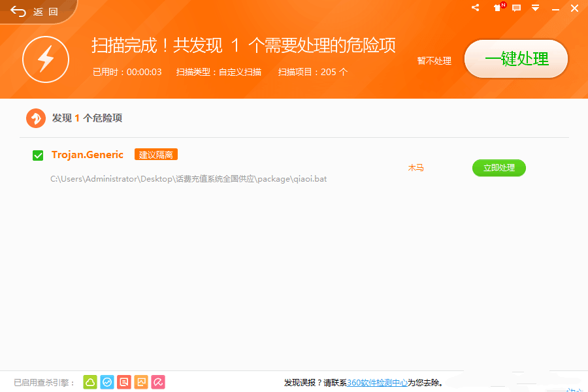Click the lightning scan logo circle

[x=46, y=59]
